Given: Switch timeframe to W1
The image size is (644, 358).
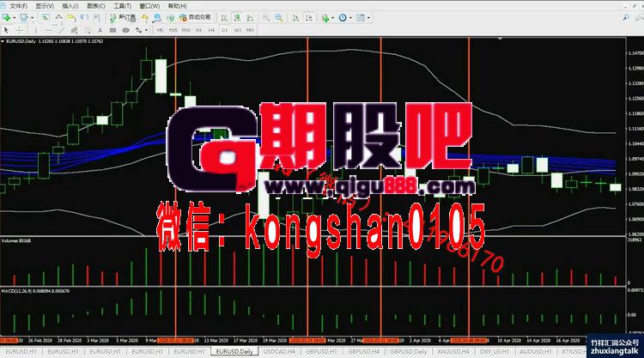Looking at the screenshot, I should (x=237, y=30).
